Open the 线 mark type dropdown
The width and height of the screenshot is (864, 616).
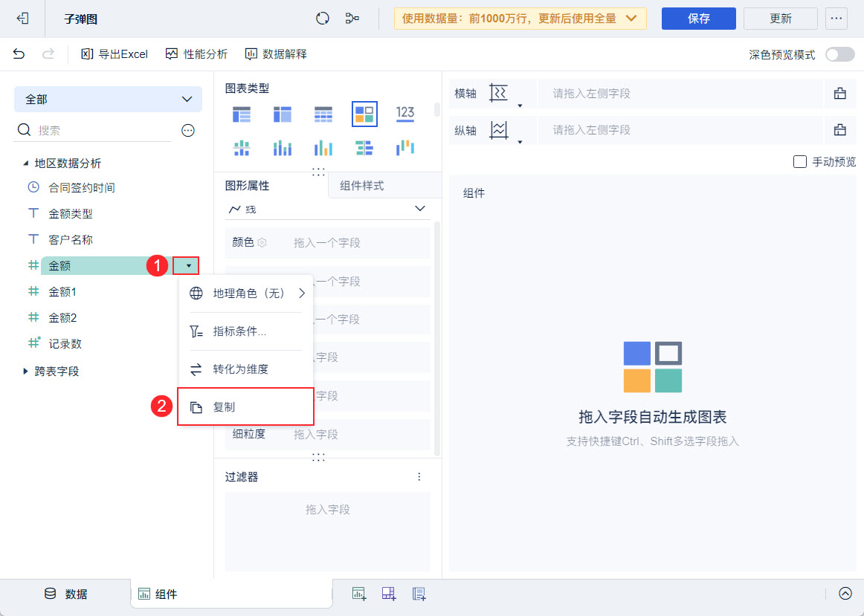(x=327, y=210)
